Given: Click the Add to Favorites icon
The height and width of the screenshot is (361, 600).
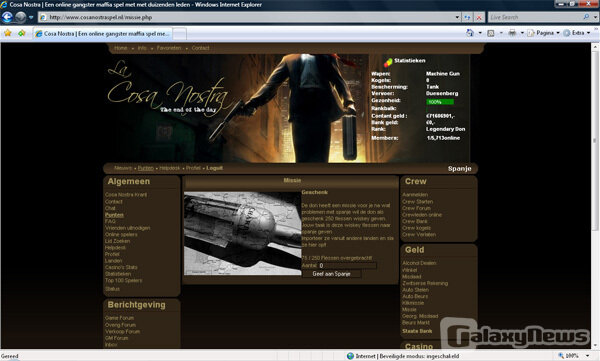Looking at the screenshot, I should 22,33.
